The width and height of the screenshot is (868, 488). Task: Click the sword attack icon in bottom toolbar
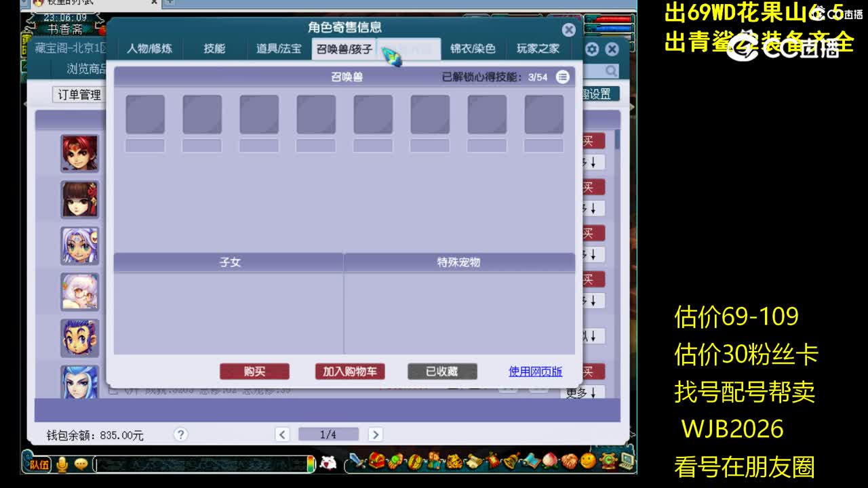(x=357, y=460)
